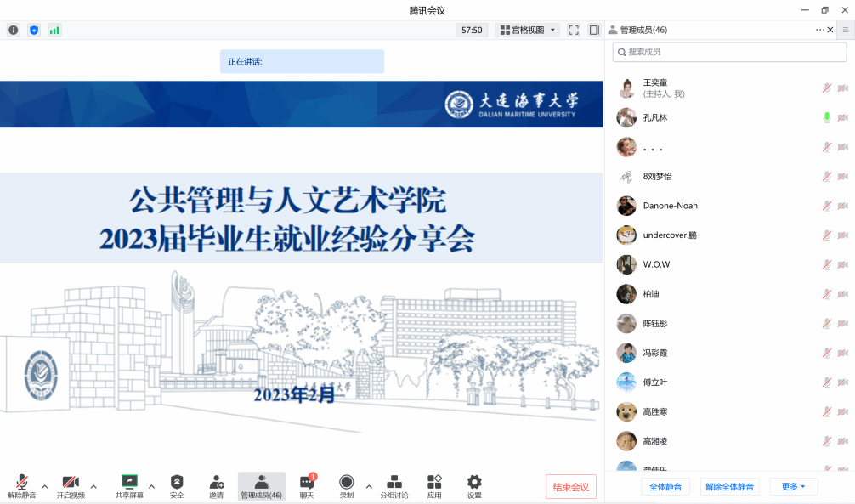Open 设置 settings gear icon
The image size is (855, 504).
coord(474,483)
